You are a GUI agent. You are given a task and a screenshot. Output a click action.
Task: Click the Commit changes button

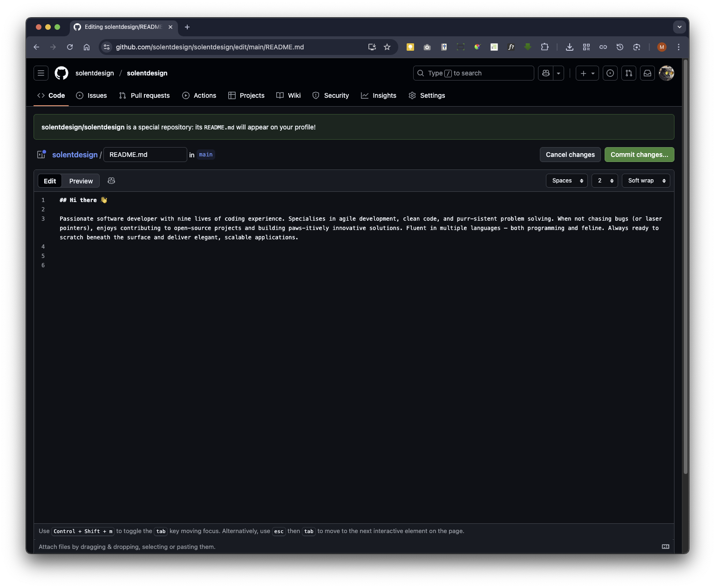[x=639, y=155]
